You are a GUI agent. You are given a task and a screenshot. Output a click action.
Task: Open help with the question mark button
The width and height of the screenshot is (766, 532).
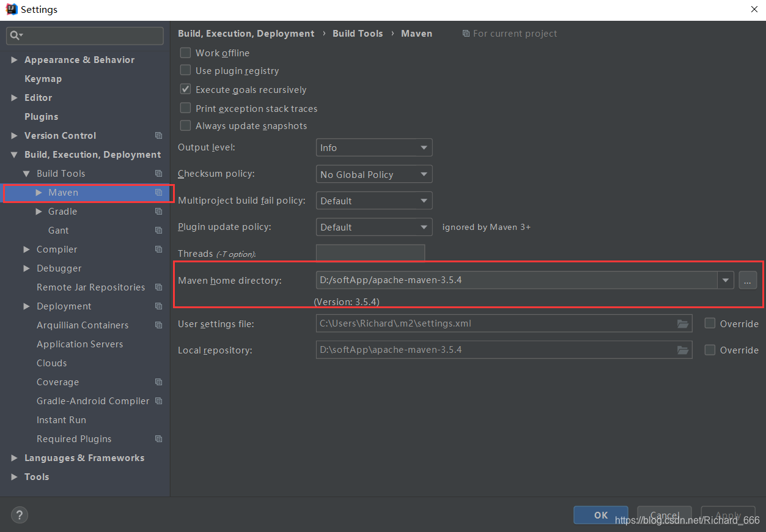coord(20,515)
